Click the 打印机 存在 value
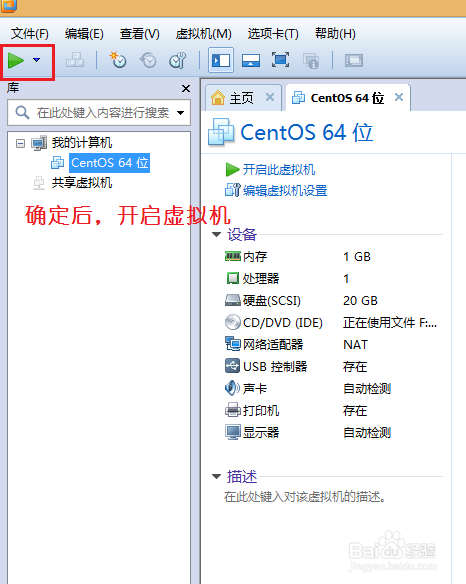This screenshot has width=466, height=584. [355, 411]
